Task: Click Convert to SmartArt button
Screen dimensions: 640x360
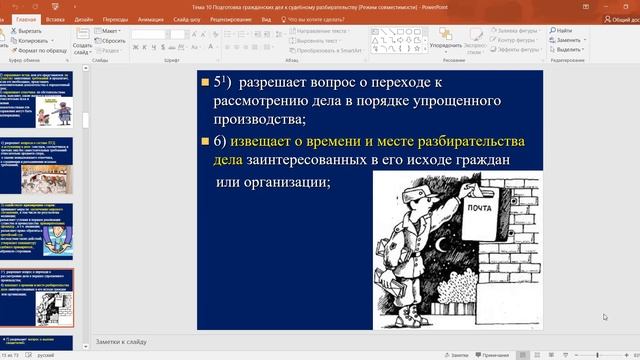Action: tap(327, 51)
